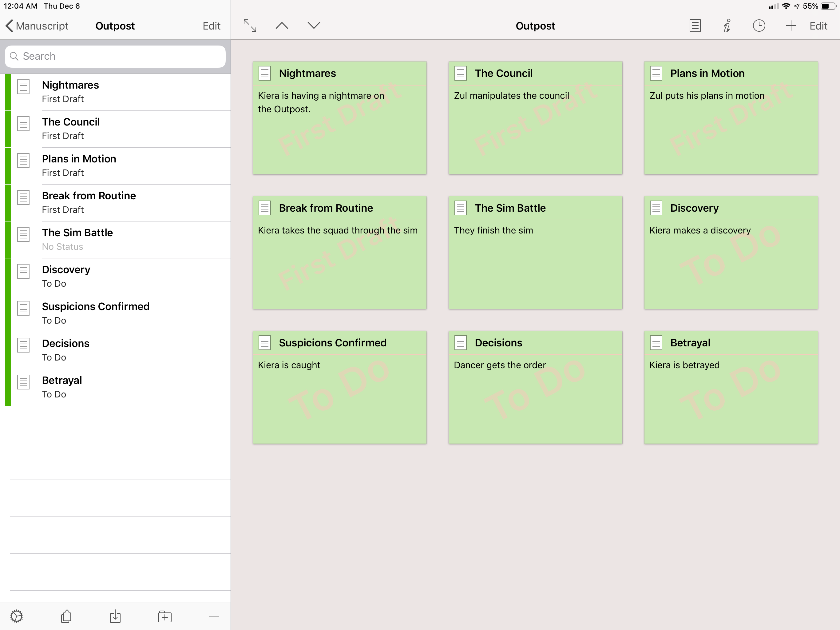840x630 pixels.
Task: Open the Break from Routine card title
Action: pos(326,208)
